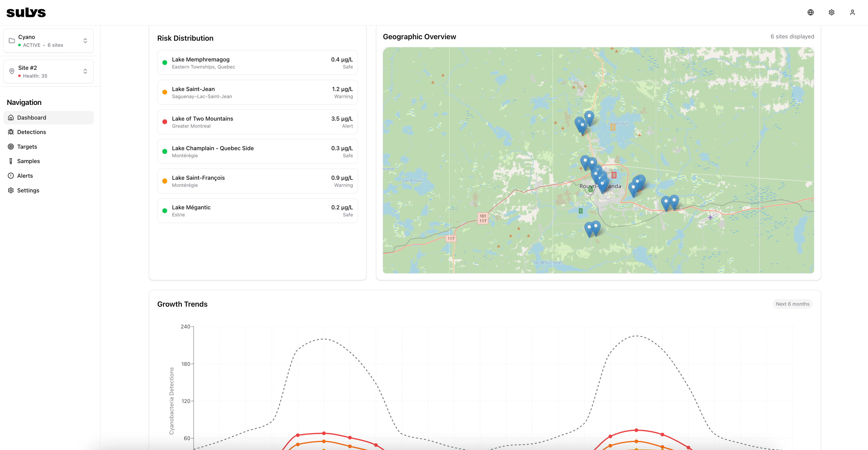View Lake Mégantic details in Risk Distribution

coord(258,210)
